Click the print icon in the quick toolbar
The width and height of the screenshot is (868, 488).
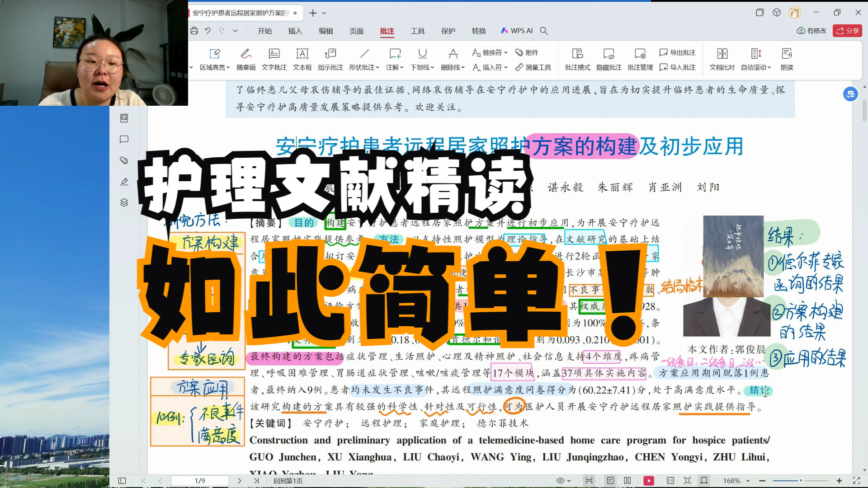[x=194, y=31]
